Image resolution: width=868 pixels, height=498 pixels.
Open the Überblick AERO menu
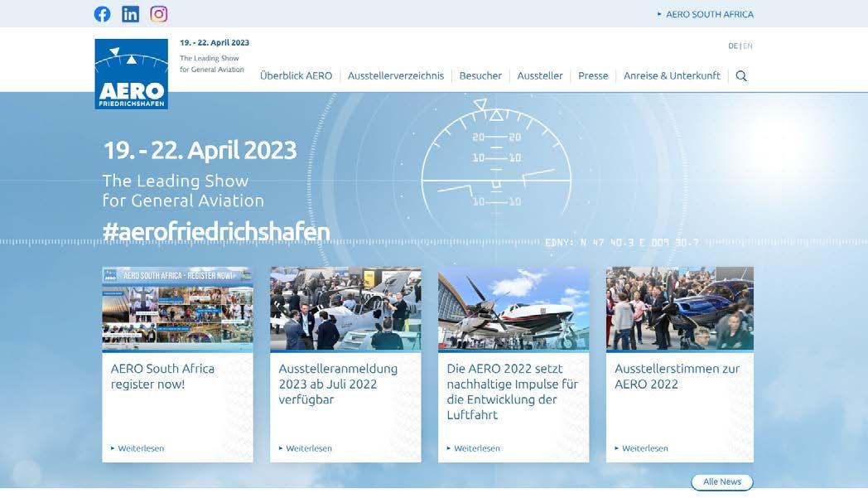(x=297, y=76)
